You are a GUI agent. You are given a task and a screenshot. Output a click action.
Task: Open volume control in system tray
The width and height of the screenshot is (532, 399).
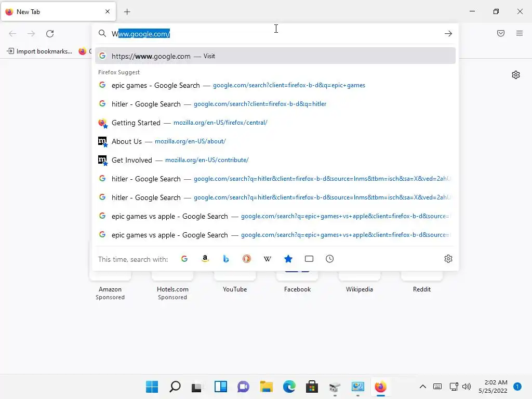[467, 387]
